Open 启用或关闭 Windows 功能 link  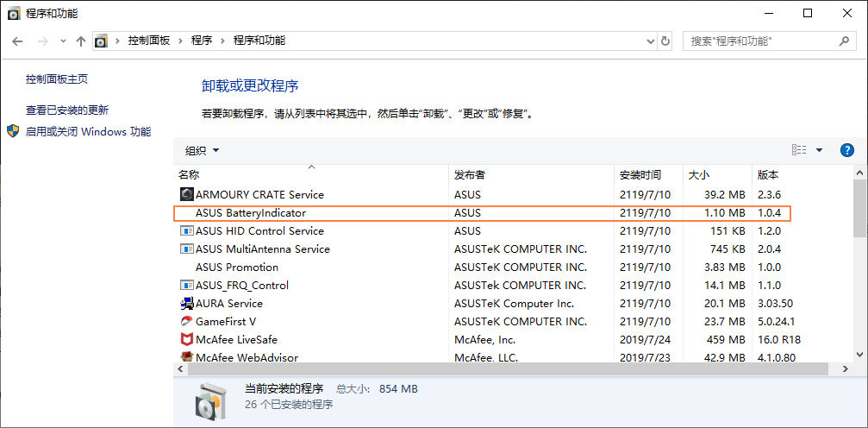pyautogui.click(x=88, y=132)
